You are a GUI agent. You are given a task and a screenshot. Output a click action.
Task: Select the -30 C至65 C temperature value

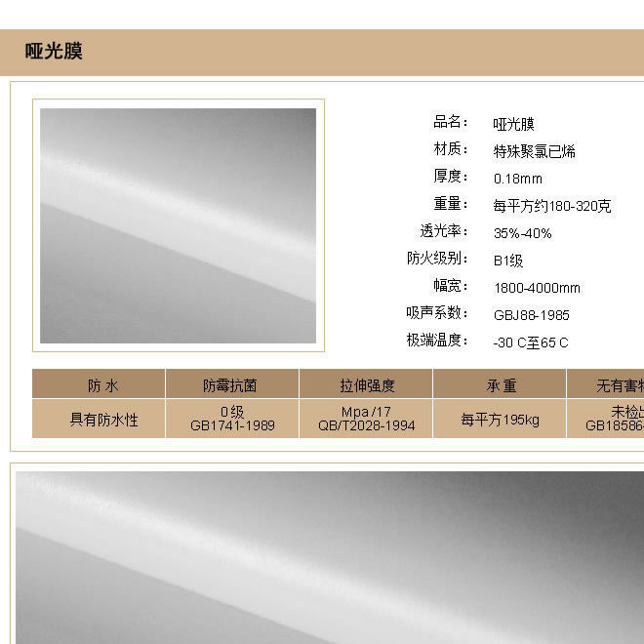[531, 342]
